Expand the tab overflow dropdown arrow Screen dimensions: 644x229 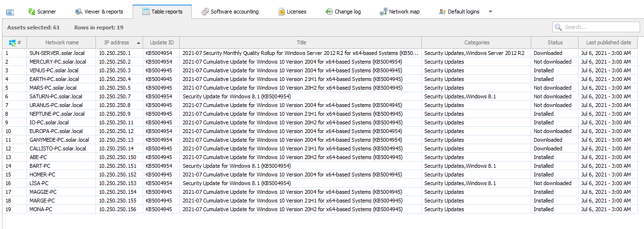click(490, 12)
